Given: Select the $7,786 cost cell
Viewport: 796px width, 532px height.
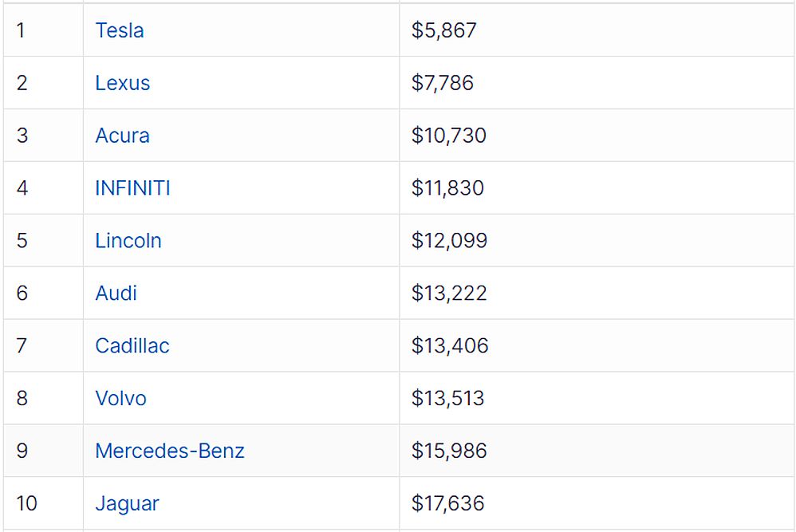Looking at the screenshot, I should pos(597,83).
